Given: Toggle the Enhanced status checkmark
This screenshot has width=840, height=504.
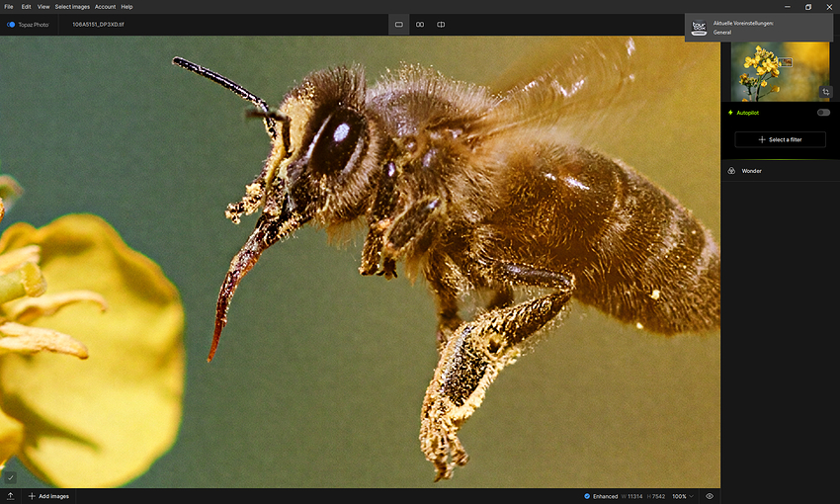Looking at the screenshot, I should pyautogui.click(x=587, y=496).
